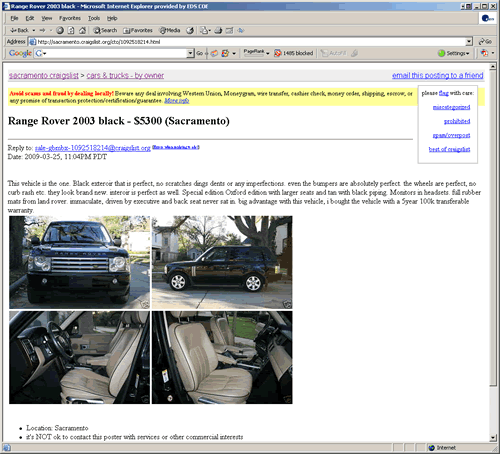500x454 pixels.
Task: Open the tan passenger seats interior photo
Action: (222, 357)
